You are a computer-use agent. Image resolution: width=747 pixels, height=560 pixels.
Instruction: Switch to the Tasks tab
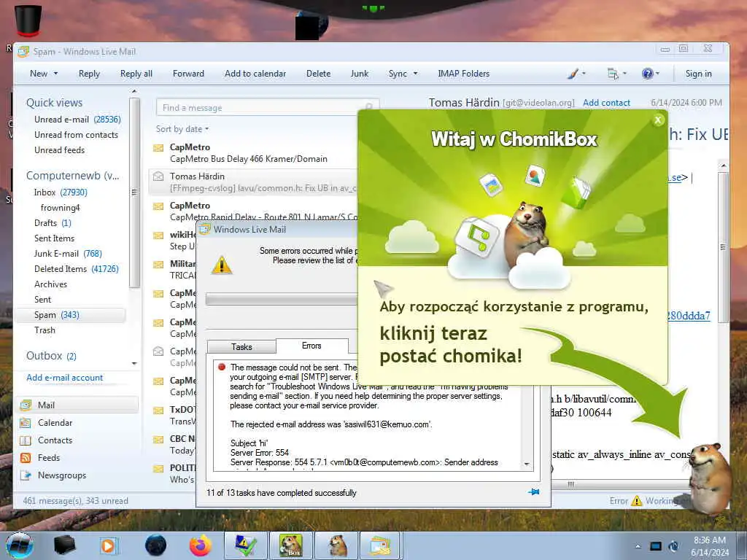pyautogui.click(x=241, y=346)
